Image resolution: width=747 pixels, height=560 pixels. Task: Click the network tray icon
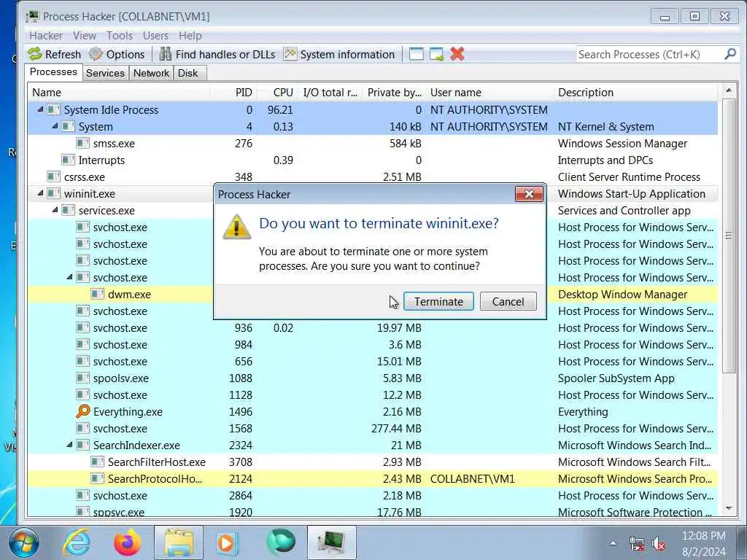[636, 544]
